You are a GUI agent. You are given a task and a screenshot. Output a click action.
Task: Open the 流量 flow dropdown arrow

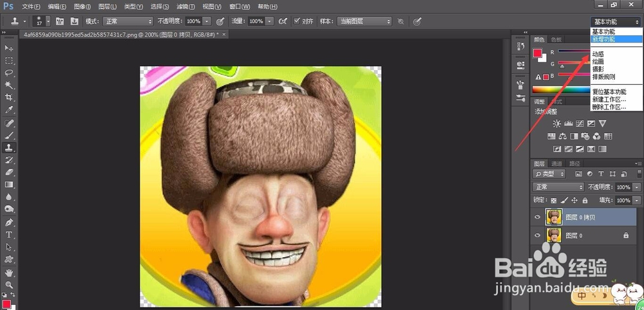[270, 21]
